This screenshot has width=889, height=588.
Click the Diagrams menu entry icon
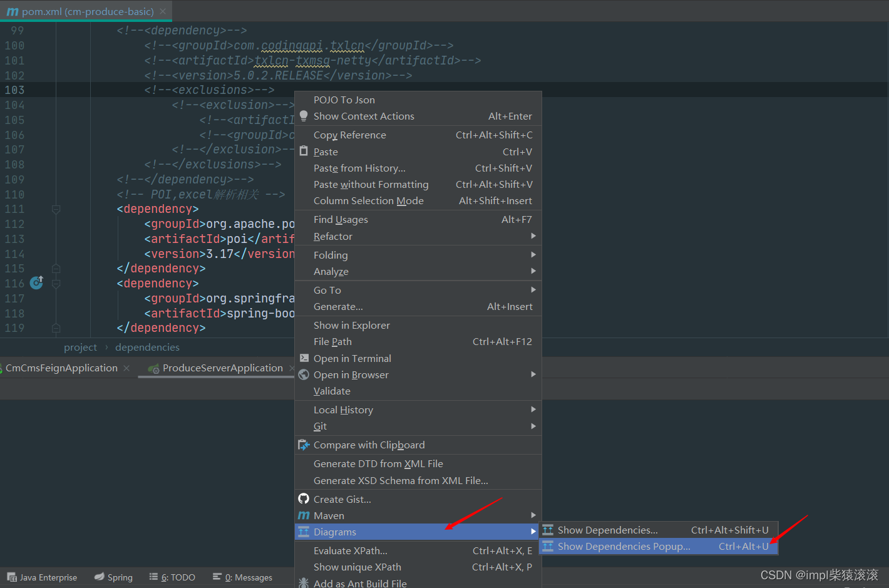pyautogui.click(x=304, y=532)
